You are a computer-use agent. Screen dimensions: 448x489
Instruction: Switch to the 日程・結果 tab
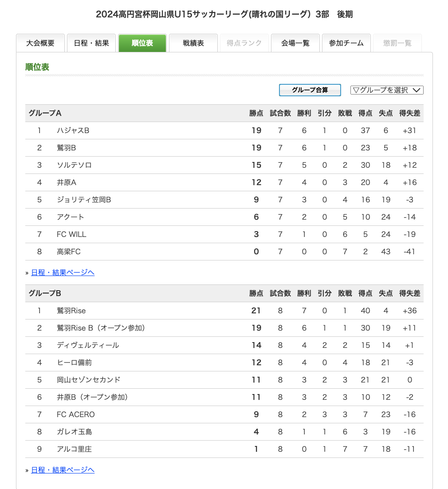pyautogui.click(x=91, y=43)
